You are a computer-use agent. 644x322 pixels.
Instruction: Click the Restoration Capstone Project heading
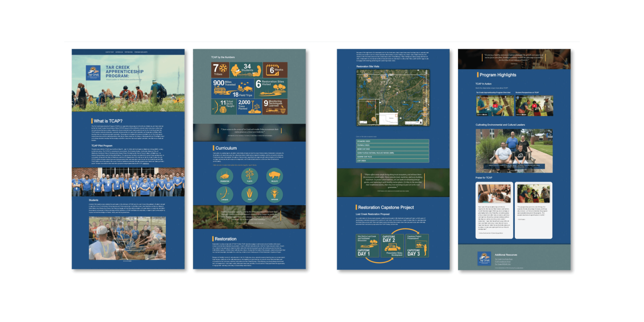[x=386, y=207]
